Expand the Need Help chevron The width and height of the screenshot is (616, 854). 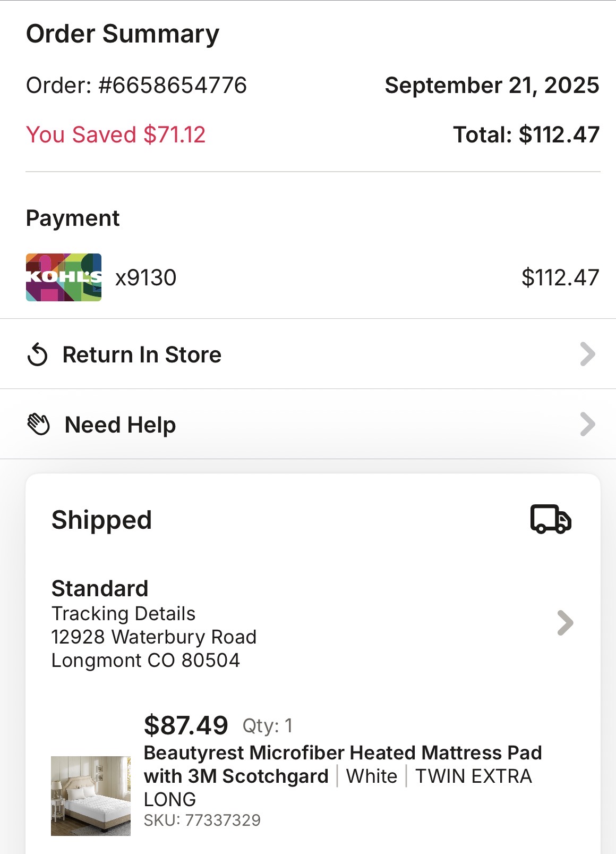pos(587,425)
